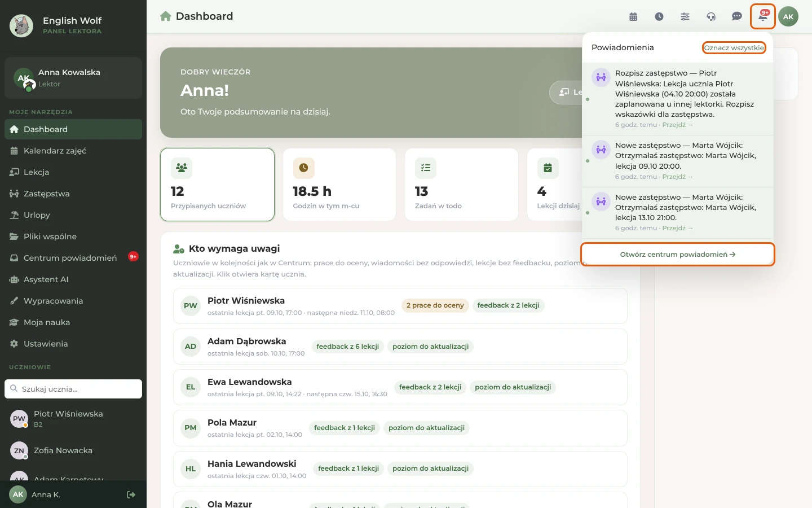Click the PW avatar in Piotr Wiśniewska attention row
Image resolution: width=812 pixels, height=508 pixels.
(191, 306)
